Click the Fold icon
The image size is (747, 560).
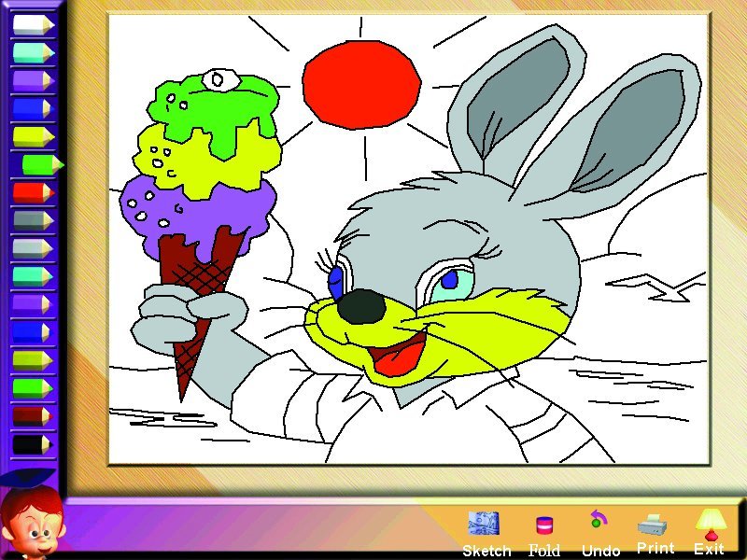point(543,525)
